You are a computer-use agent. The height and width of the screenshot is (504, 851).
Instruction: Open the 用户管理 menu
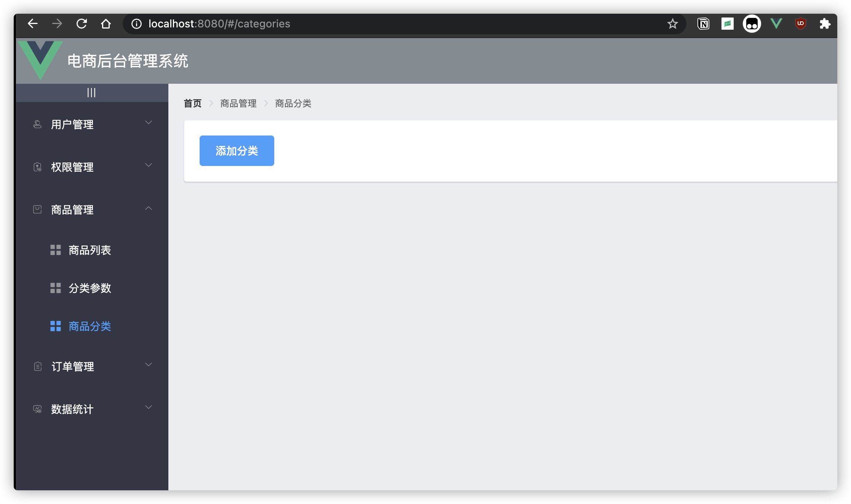(92, 124)
